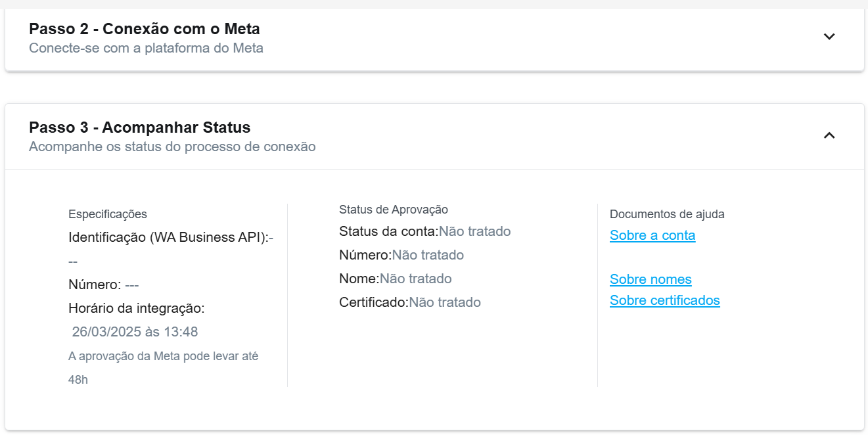
Task: Click 'Passo 2 - Conexão com o Meta' heading
Action: pyautogui.click(x=145, y=29)
